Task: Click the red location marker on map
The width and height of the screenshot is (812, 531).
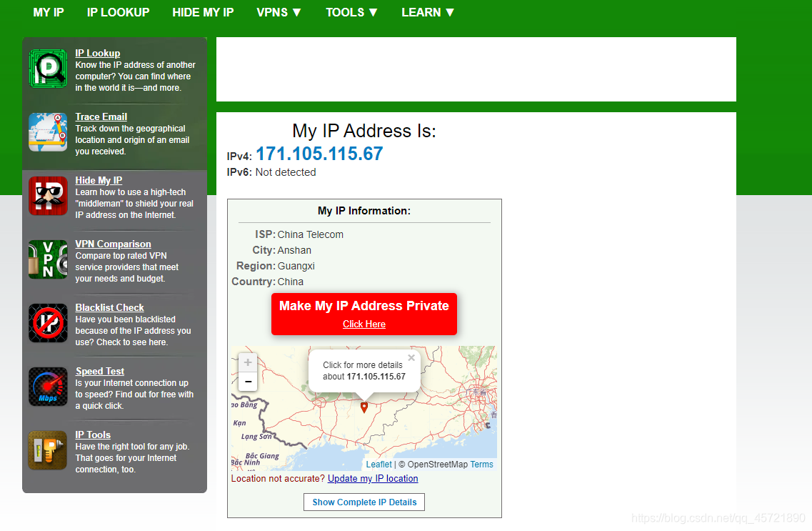Action: (364, 407)
